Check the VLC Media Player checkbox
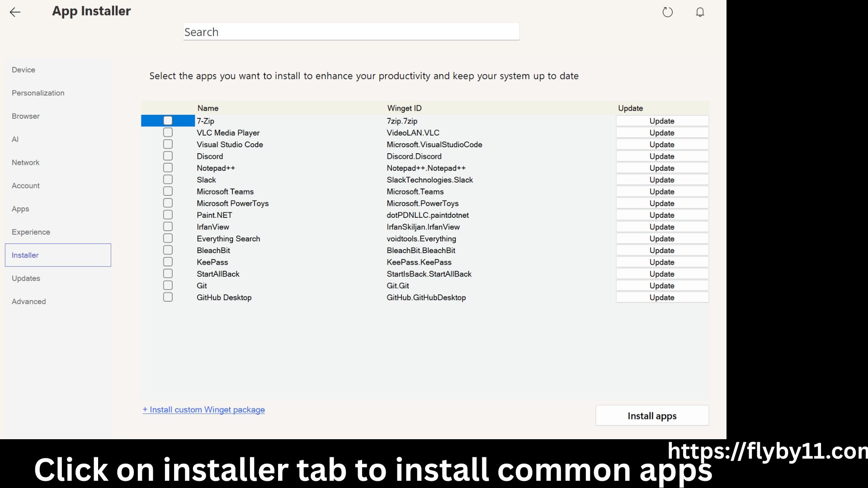This screenshot has width=868, height=488. coord(168,132)
